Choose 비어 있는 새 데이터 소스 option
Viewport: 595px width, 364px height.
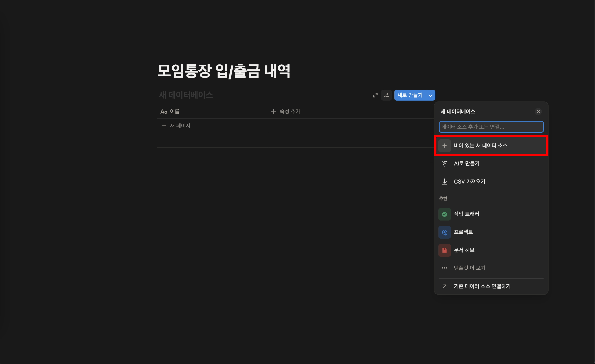(x=481, y=145)
